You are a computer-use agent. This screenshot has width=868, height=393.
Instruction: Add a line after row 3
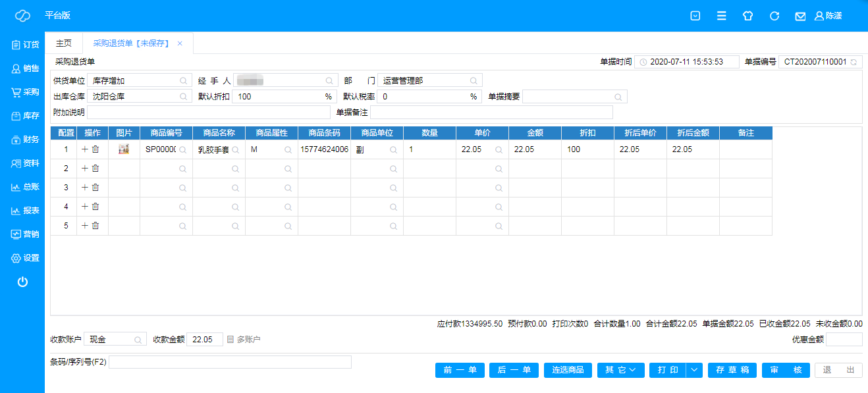[x=84, y=188]
